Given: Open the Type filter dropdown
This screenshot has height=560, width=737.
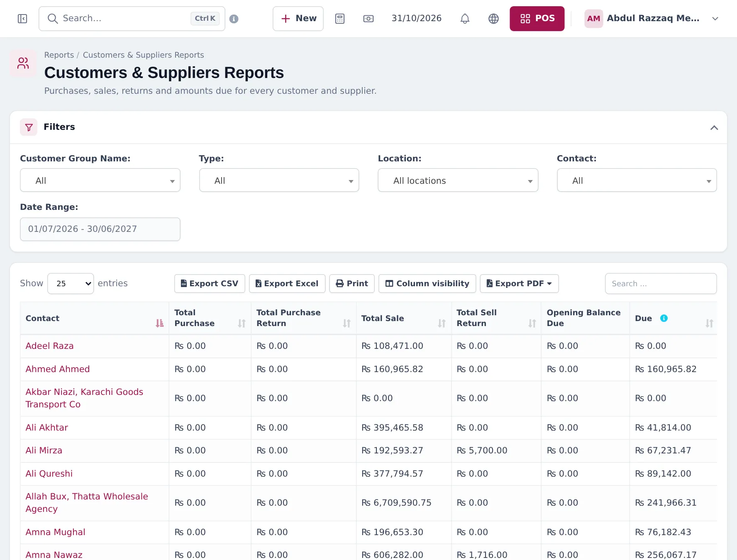Looking at the screenshot, I should click(279, 180).
